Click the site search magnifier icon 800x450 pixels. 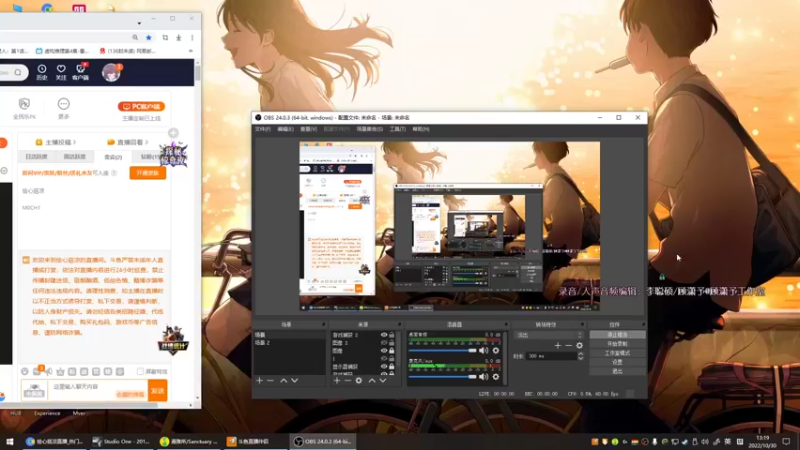[x=18, y=72]
